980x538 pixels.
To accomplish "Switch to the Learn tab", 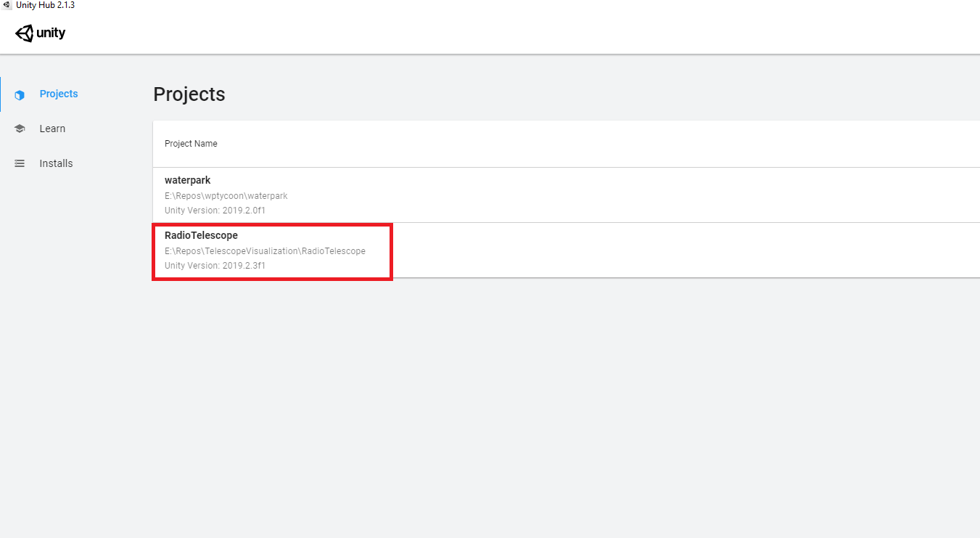I will tap(52, 129).
